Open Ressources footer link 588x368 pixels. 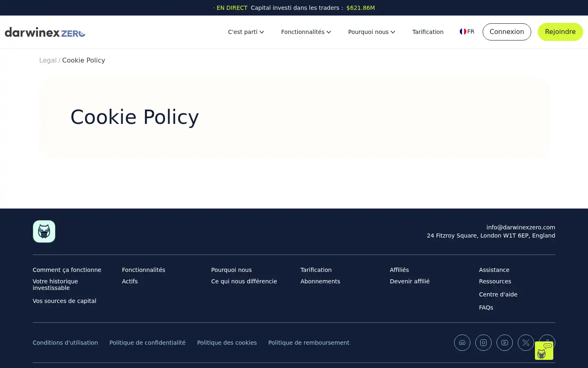point(495,281)
